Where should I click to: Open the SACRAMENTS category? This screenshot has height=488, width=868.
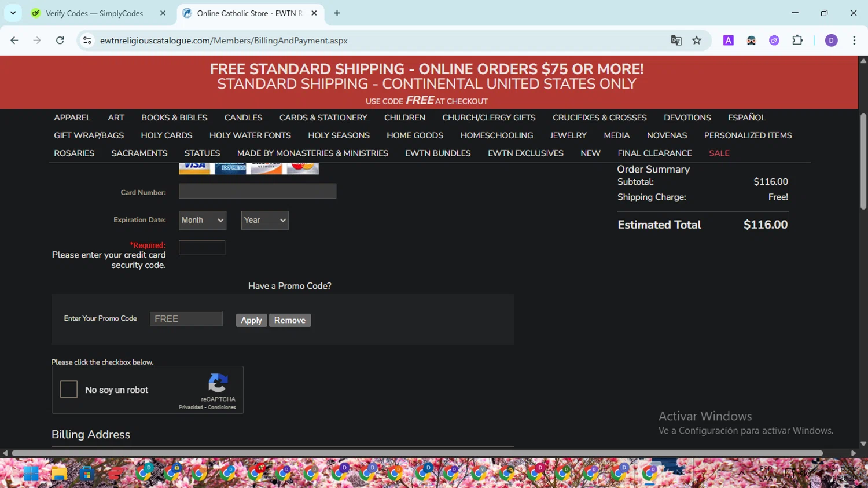coord(139,153)
